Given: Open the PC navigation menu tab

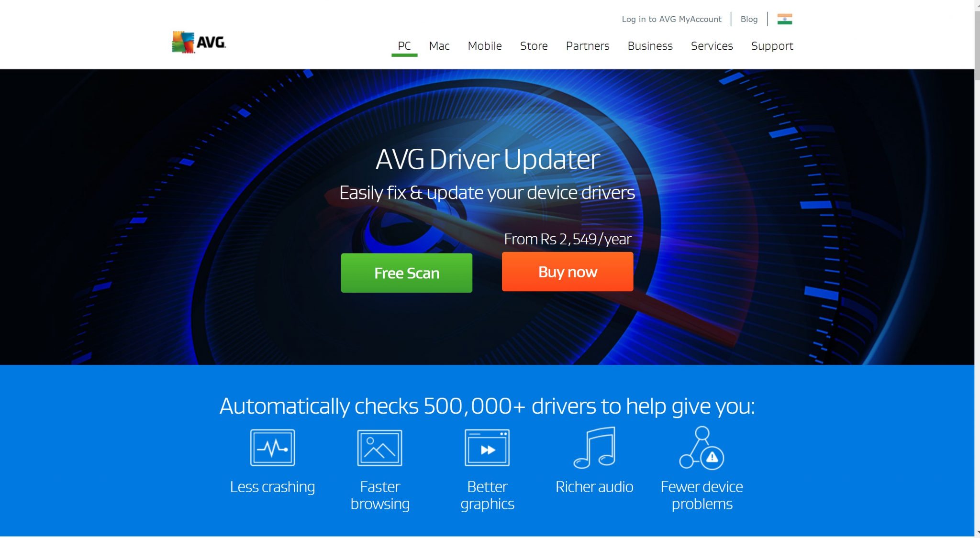Looking at the screenshot, I should pos(404,45).
